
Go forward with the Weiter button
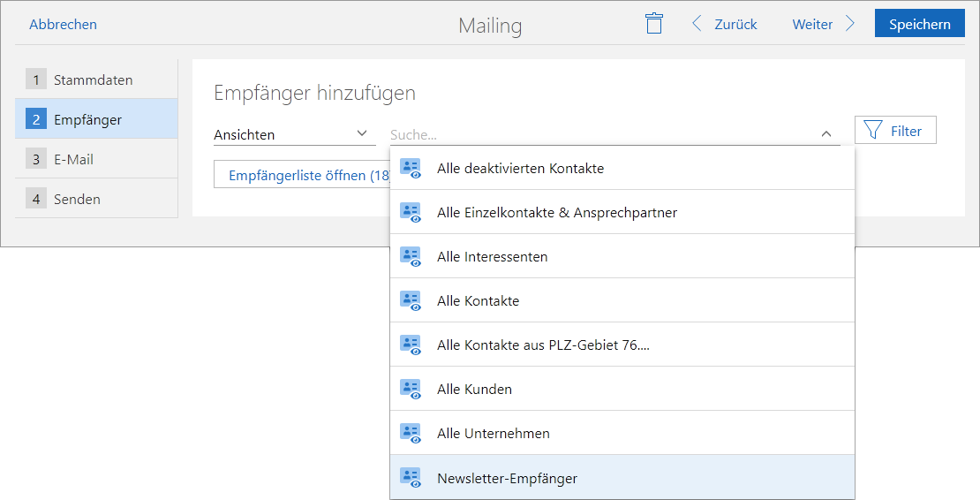point(823,24)
